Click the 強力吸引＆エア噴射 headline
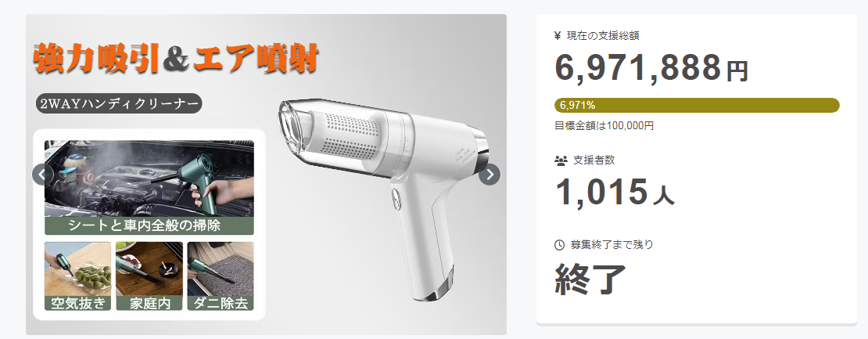 pyautogui.click(x=175, y=58)
